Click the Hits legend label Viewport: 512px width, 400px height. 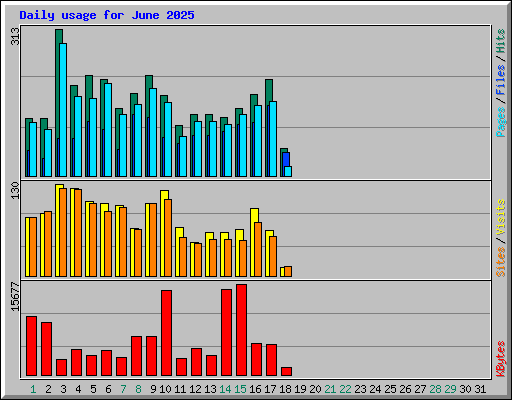click(500, 41)
